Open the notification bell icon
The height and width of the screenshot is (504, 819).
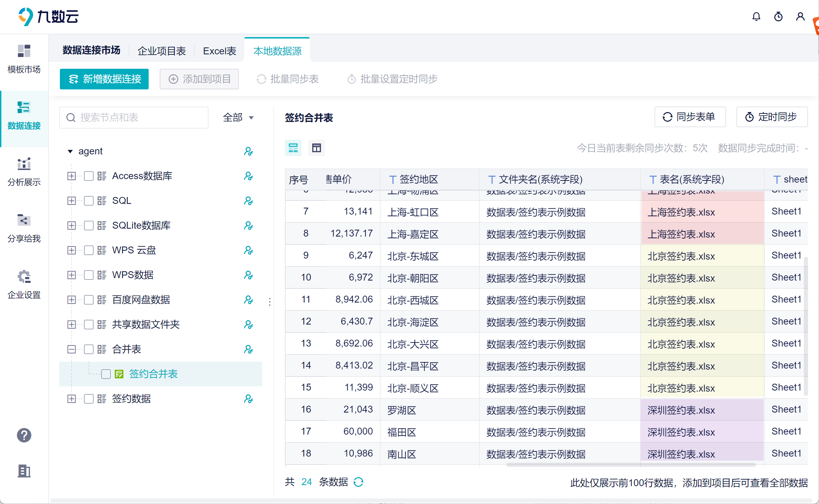756,17
